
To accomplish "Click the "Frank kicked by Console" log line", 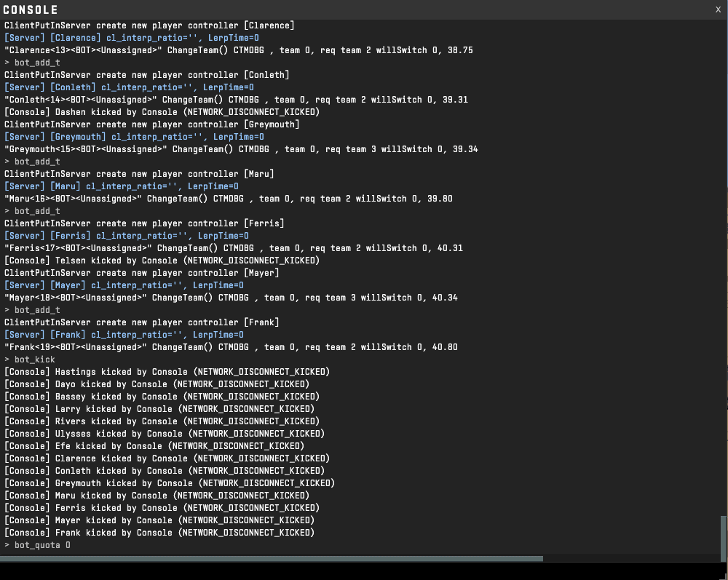I will pos(159,533).
